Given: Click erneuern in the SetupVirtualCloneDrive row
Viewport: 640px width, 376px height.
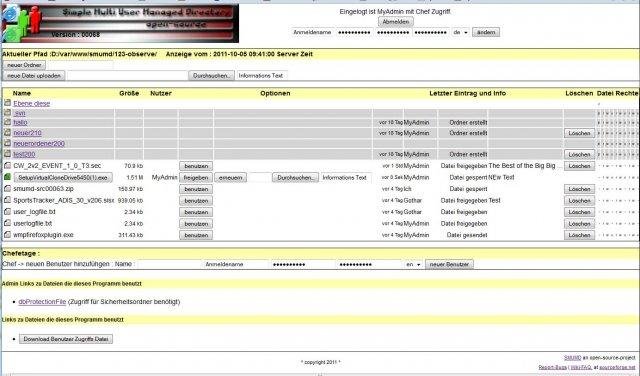Looking at the screenshot, I should click(230, 178).
